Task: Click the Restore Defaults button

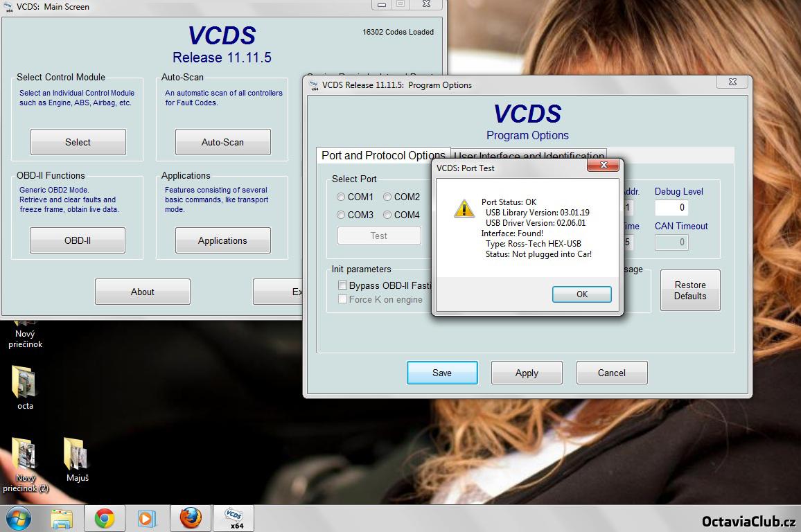Action: pos(689,290)
